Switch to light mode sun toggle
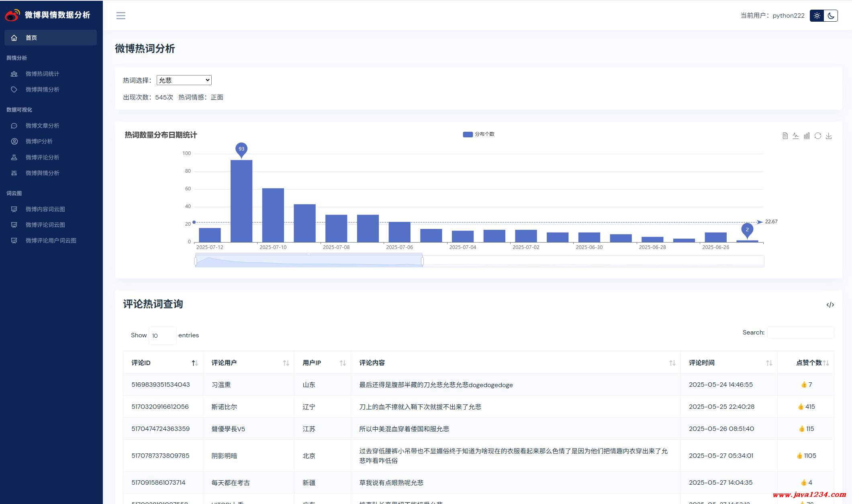852x504 pixels. pyautogui.click(x=817, y=16)
